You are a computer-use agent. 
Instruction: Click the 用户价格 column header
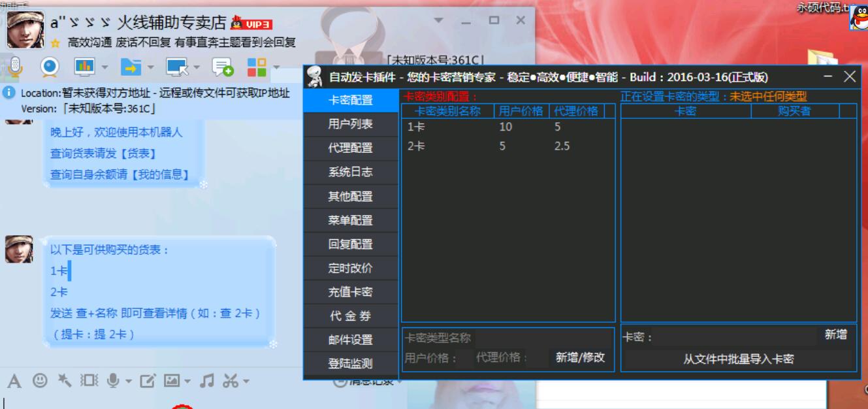click(521, 111)
